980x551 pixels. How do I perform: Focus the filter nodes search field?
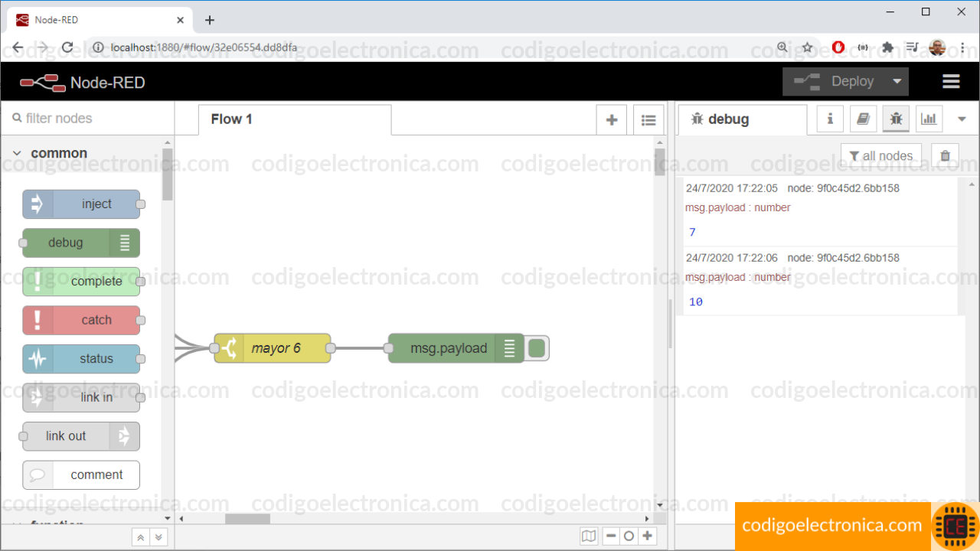[x=88, y=119]
